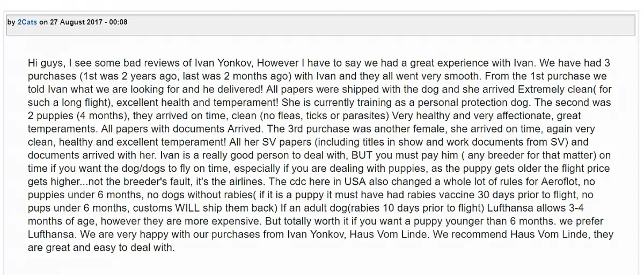Click the text "no fleas, ticks or parasites"
This screenshot has width=644, height=275.
[x=327, y=116]
